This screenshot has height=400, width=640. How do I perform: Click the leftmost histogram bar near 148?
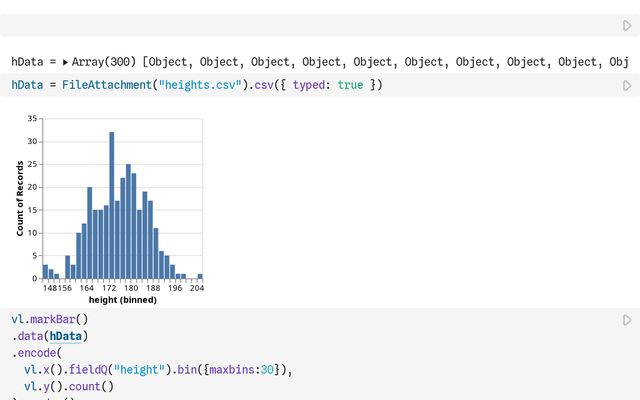tap(45, 271)
